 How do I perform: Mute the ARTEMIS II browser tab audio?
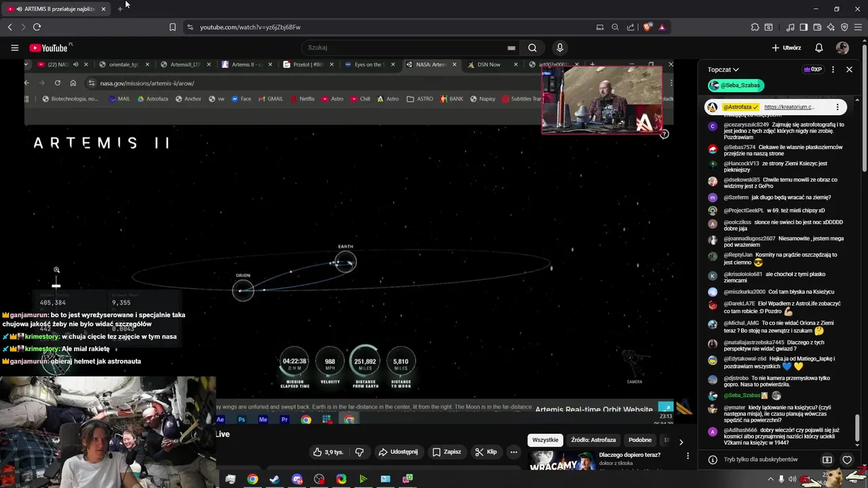click(20, 9)
